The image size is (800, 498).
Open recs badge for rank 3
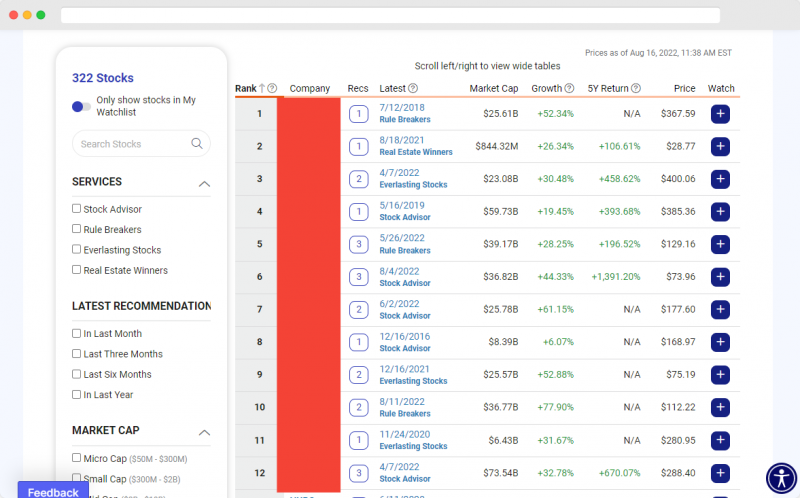coord(359,179)
